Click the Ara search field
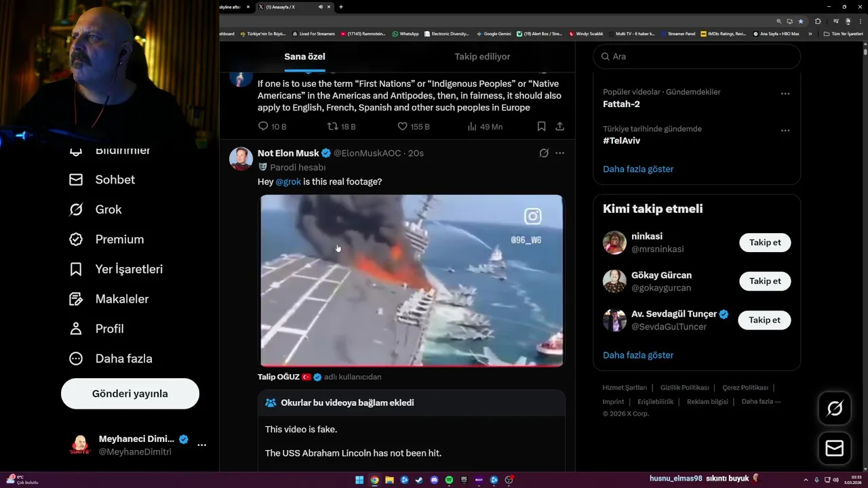Image resolution: width=868 pixels, height=488 pixels. [x=697, y=56]
